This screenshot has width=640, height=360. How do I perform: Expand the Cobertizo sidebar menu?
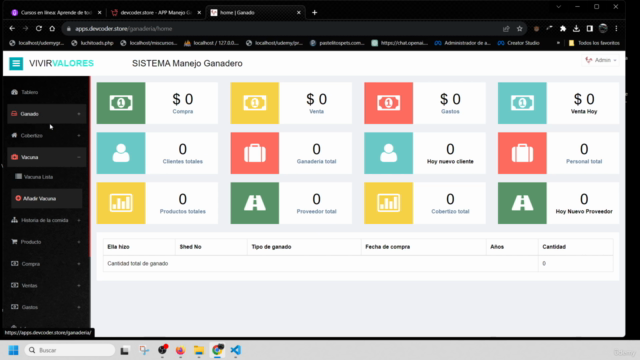click(46, 136)
